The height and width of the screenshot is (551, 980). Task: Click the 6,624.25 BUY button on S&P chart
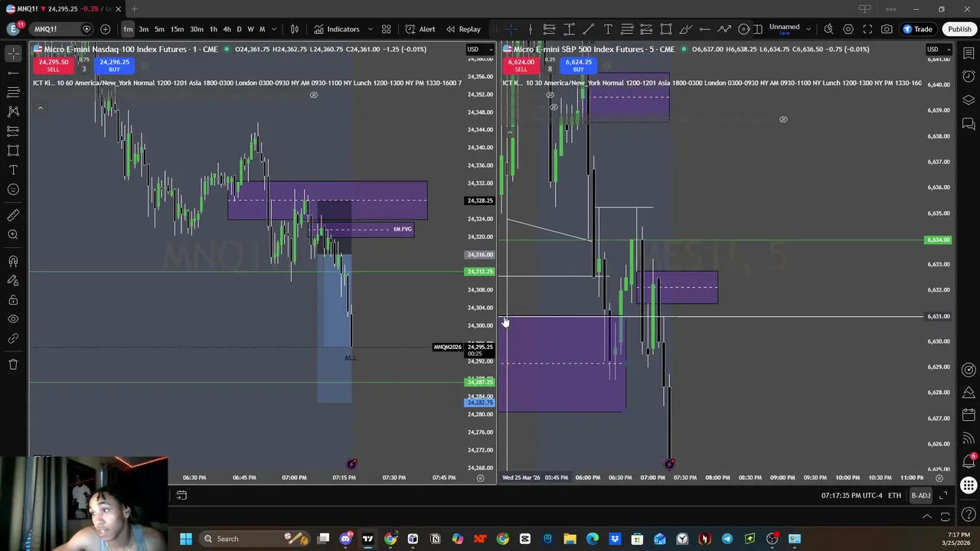(579, 66)
